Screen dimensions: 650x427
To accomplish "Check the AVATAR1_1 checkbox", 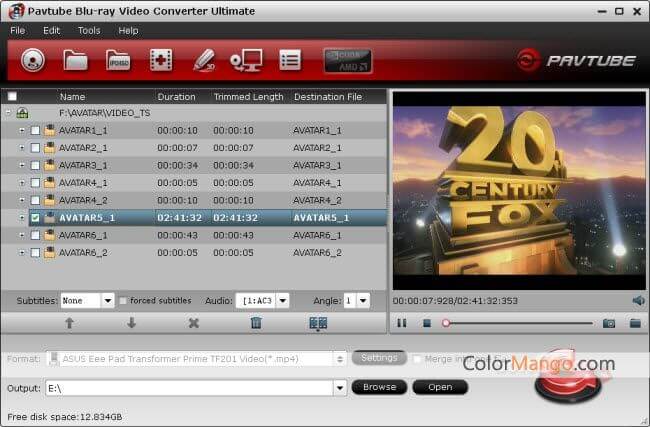I will [36, 131].
